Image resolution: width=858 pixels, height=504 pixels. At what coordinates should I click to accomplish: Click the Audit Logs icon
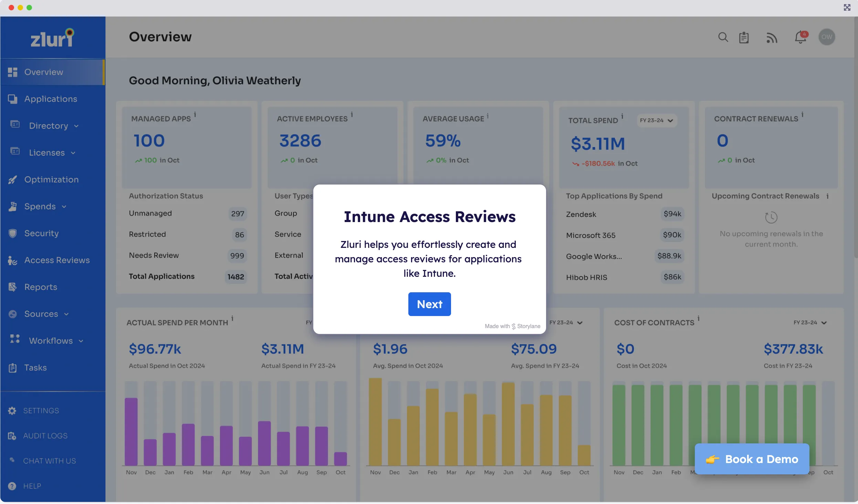tap(12, 436)
